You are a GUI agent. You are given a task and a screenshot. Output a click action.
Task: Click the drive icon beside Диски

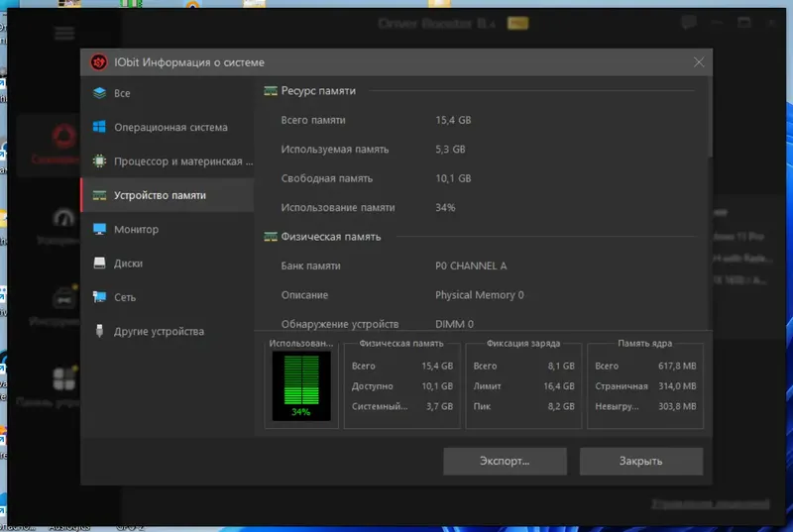(100, 264)
